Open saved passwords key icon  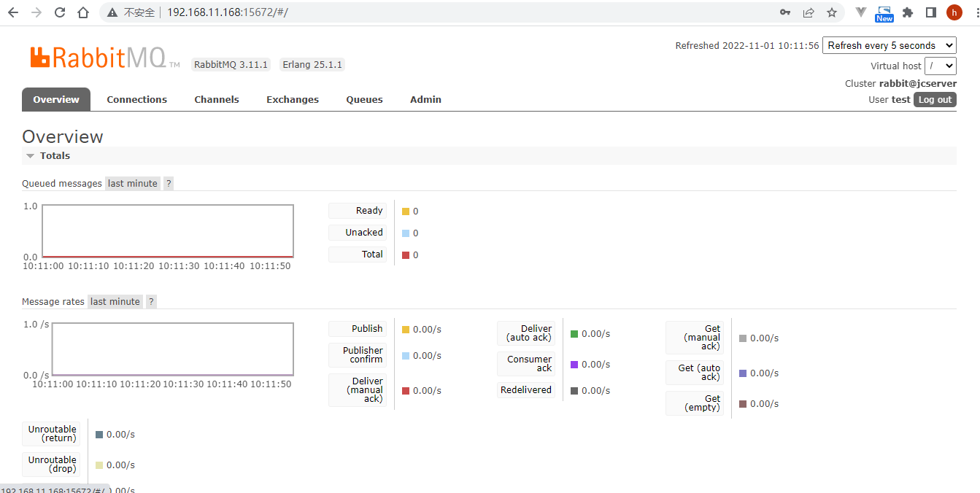(785, 12)
